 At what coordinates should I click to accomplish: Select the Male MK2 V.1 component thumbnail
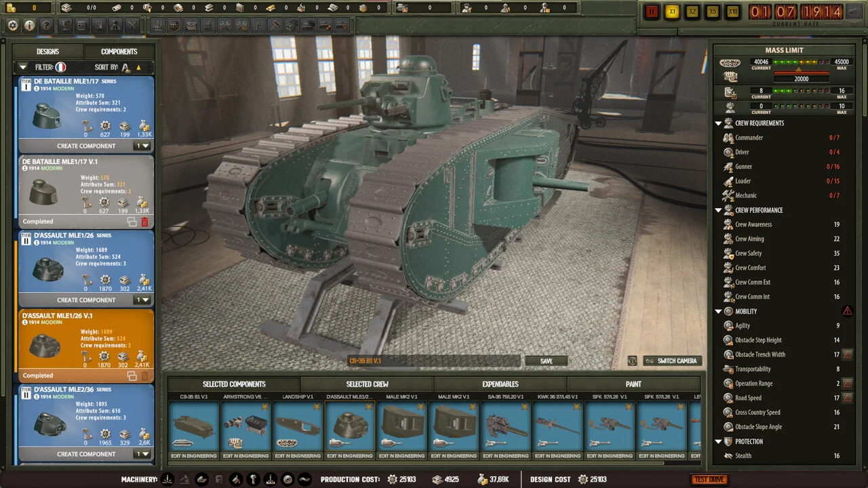[401, 426]
